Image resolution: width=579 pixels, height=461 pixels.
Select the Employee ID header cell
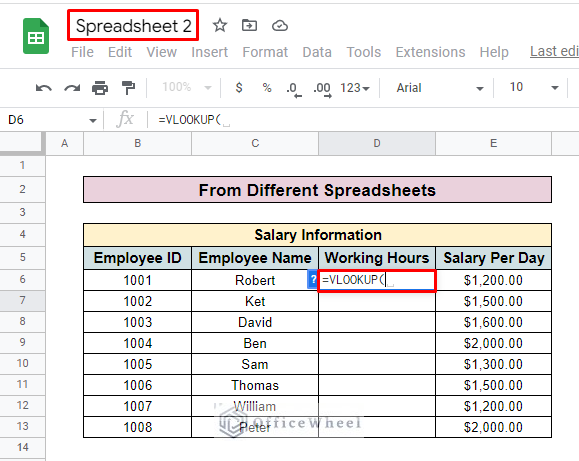[137, 258]
